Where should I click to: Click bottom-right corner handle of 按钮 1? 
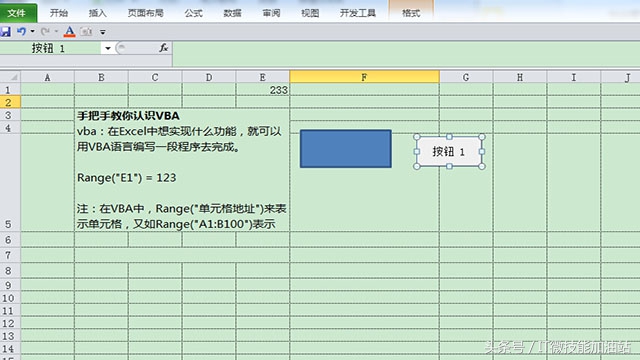482,166
